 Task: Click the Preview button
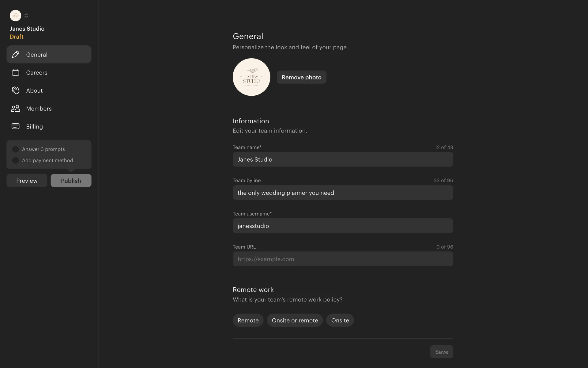[27, 181]
